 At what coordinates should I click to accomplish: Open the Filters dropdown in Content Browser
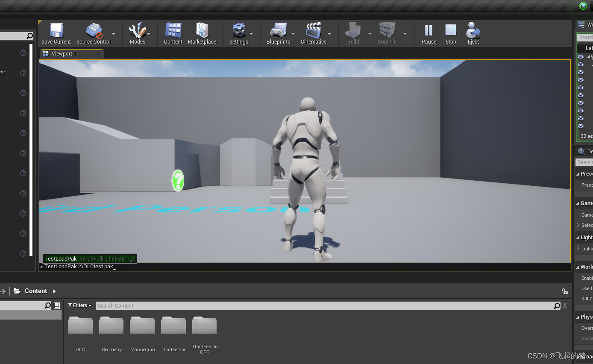[x=79, y=305]
